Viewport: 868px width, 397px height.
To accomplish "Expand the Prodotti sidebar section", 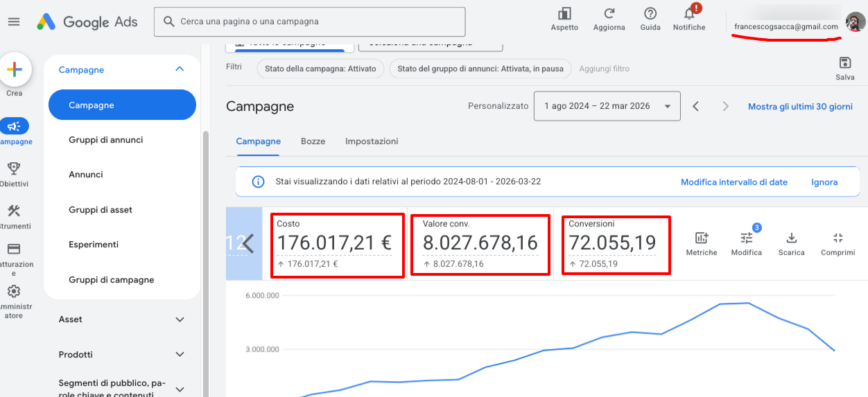I will point(180,355).
